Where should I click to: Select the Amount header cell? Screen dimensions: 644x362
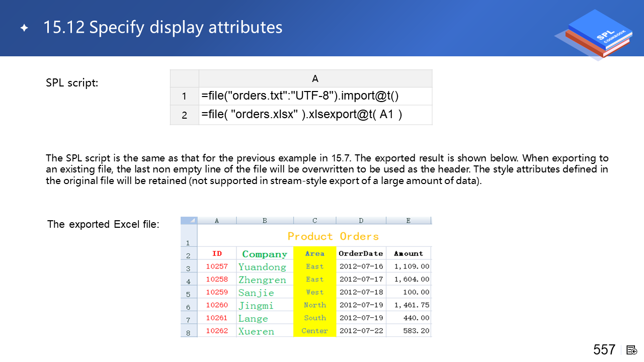pos(409,253)
